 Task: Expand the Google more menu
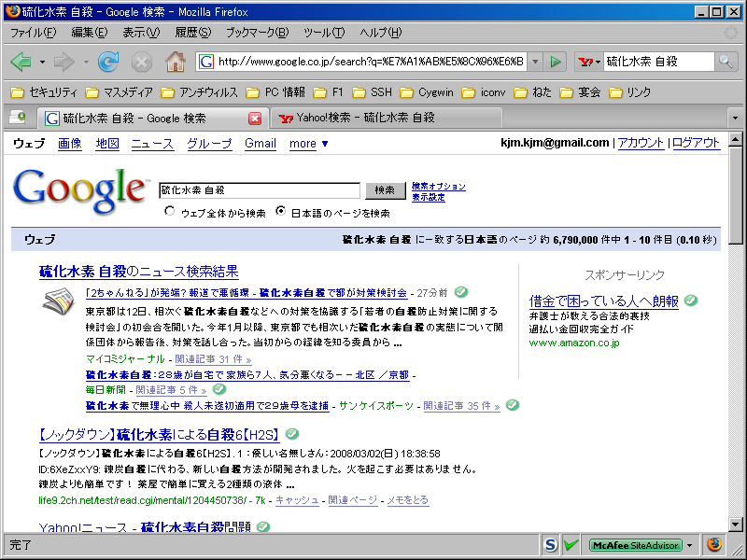(x=309, y=144)
